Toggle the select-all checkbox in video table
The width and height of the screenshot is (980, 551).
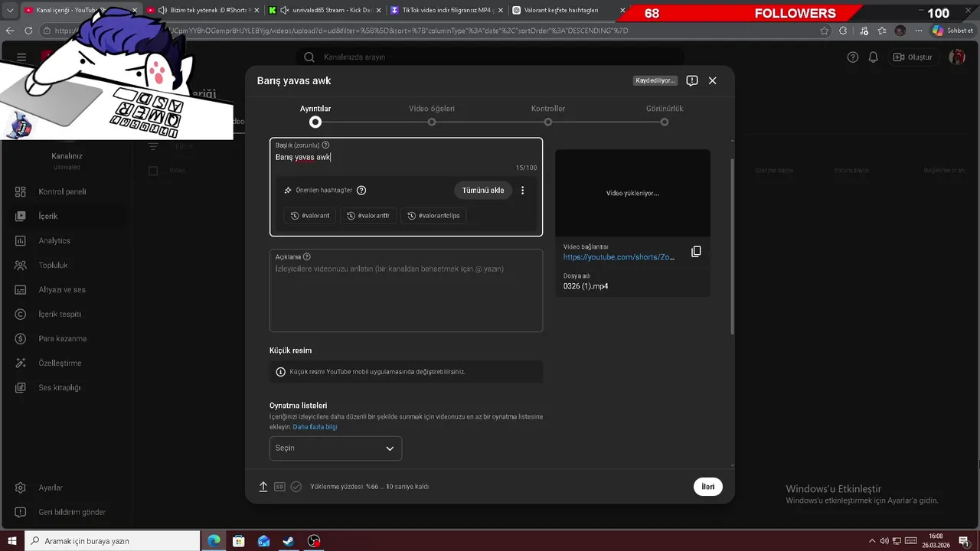pyautogui.click(x=153, y=171)
